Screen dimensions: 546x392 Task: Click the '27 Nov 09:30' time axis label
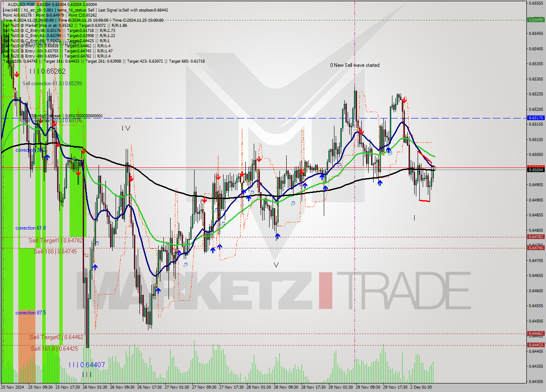tap(204, 387)
